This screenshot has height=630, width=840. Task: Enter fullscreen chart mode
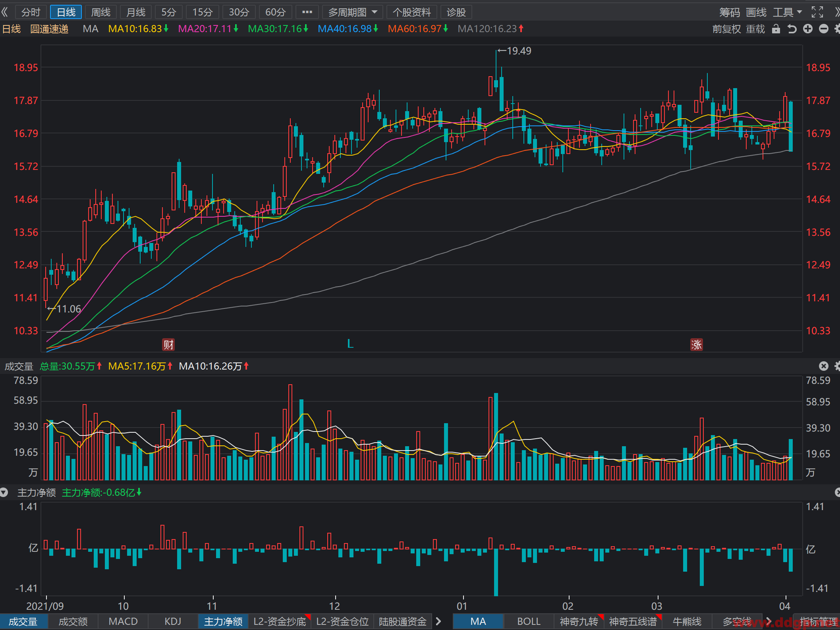817,12
